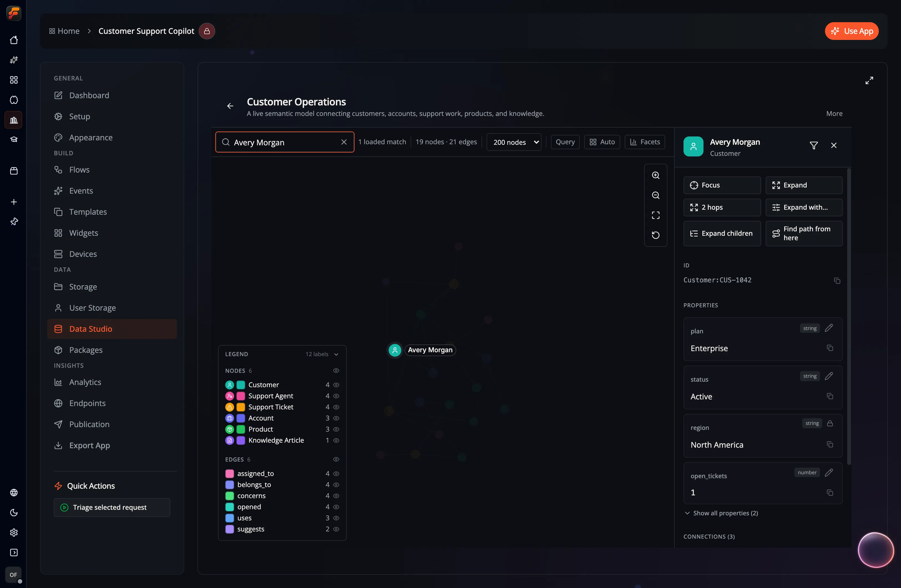Open Templates in sidebar
This screenshot has width=901, height=588.
[112, 212]
